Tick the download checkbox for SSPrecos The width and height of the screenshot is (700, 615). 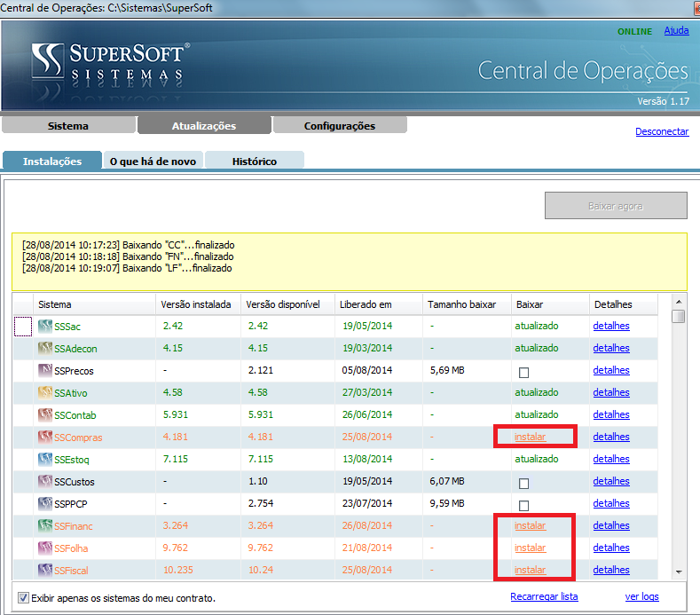[523, 373]
